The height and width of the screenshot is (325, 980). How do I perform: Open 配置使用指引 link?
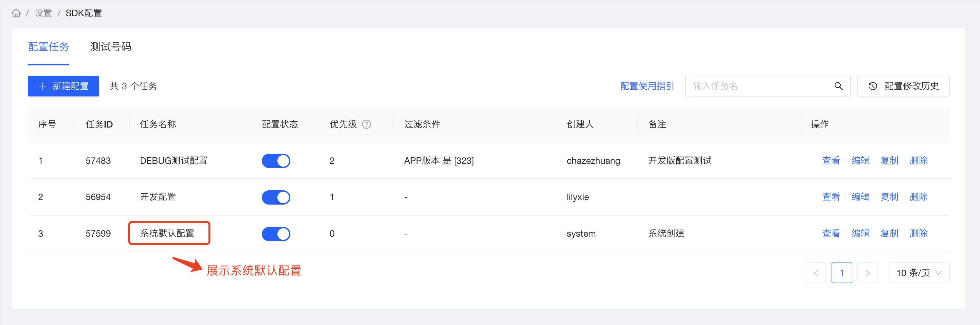pyautogui.click(x=647, y=86)
